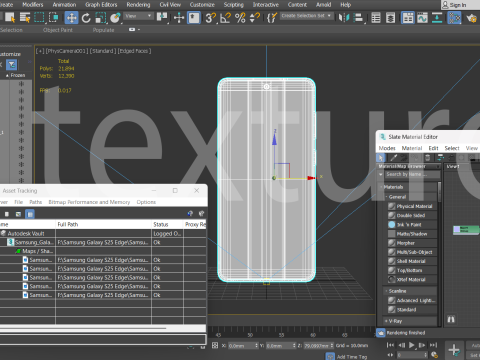
Task: Toggle Window/Crossing selection mode
Action: (x=53, y=17)
